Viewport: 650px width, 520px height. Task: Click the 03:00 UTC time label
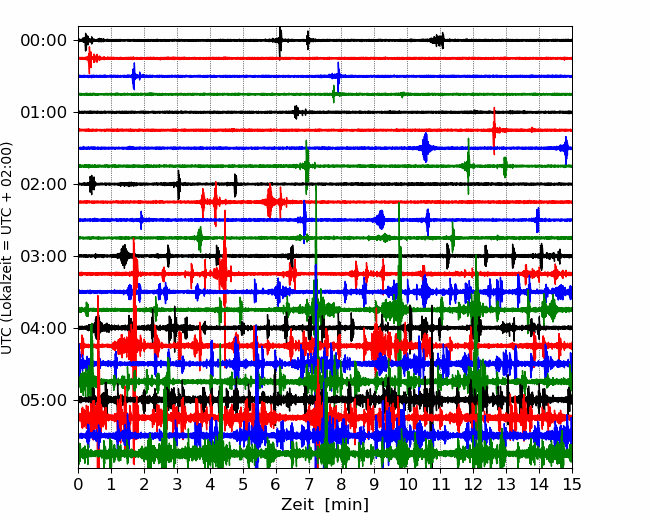44,256
